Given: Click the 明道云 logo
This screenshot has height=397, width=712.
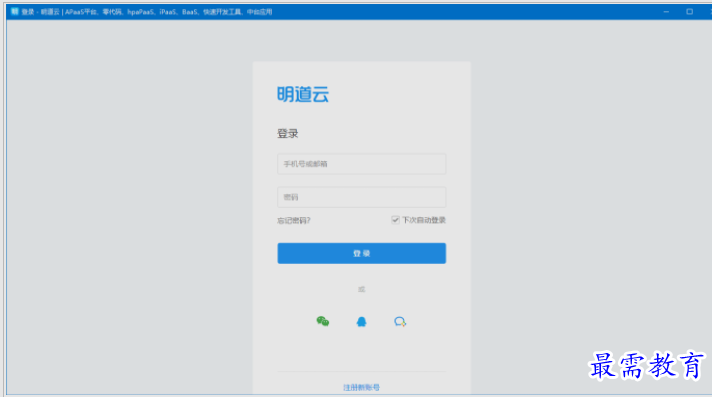Looking at the screenshot, I should coord(303,94).
